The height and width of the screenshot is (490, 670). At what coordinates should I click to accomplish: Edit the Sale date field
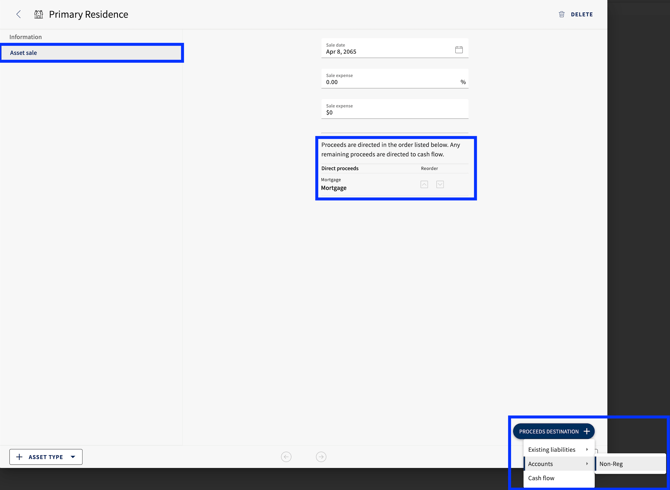point(395,48)
